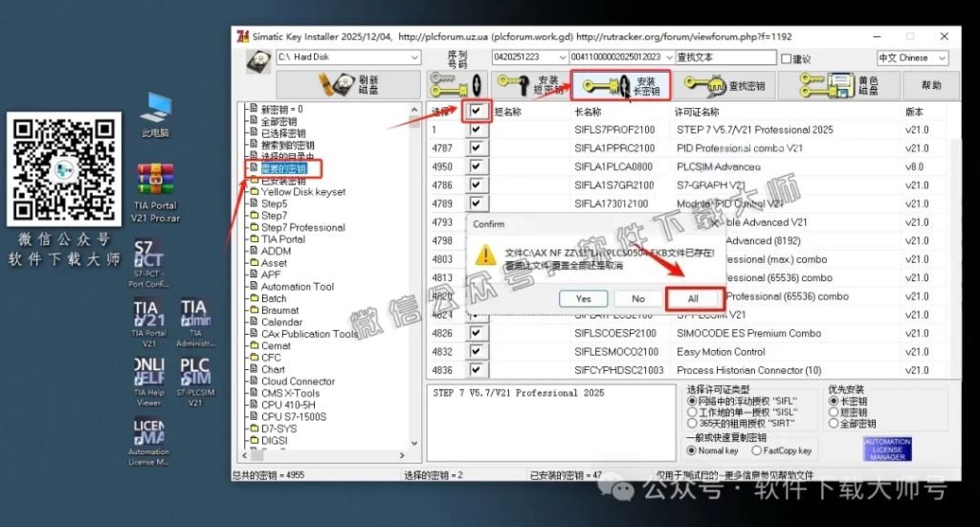Click the description text box showing STEP 7

pyautogui.click(x=551, y=423)
